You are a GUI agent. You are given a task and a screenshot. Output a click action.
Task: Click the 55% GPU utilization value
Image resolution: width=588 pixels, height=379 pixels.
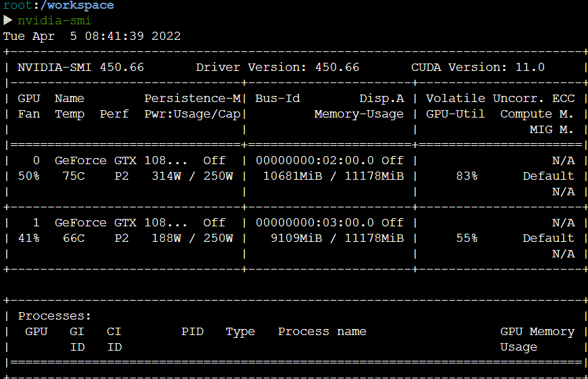pyautogui.click(x=467, y=238)
